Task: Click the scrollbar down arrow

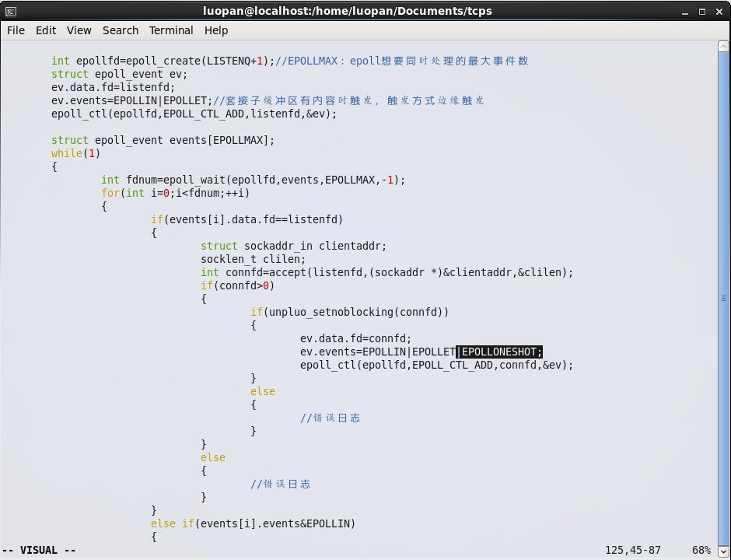Action: click(x=723, y=551)
